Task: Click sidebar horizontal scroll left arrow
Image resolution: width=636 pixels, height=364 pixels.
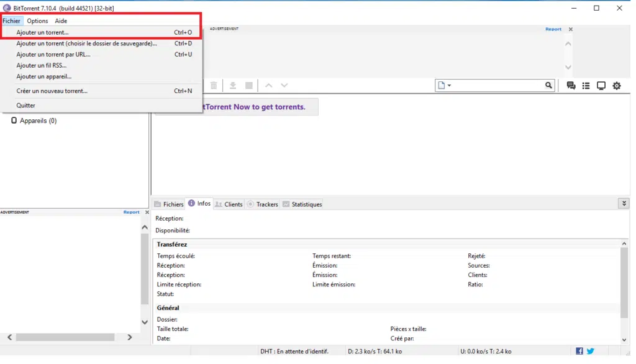Action: pyautogui.click(x=10, y=337)
